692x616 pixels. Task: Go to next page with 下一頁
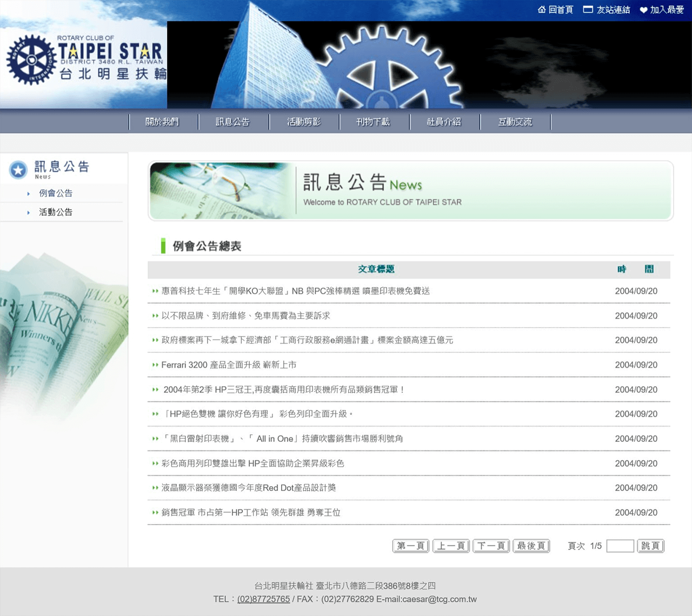coord(491,546)
